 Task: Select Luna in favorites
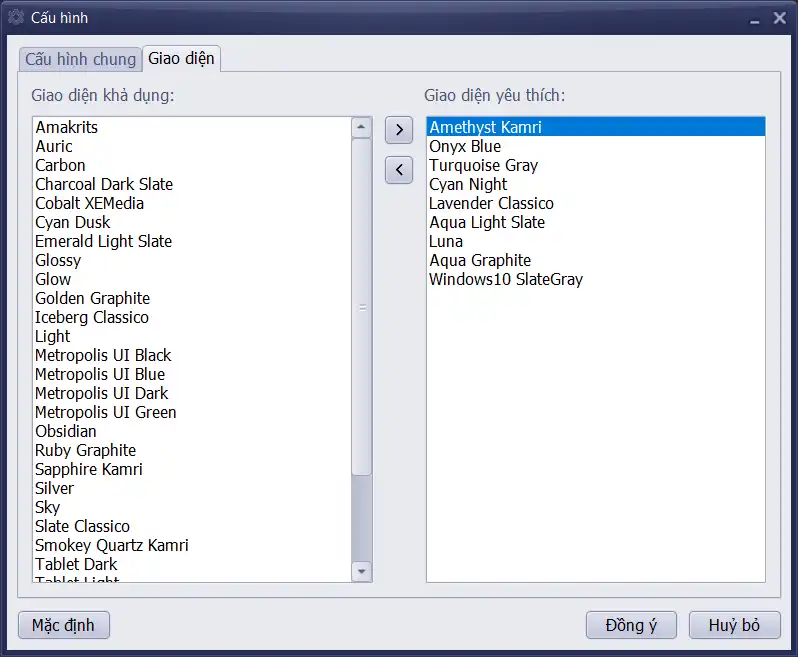click(595, 241)
